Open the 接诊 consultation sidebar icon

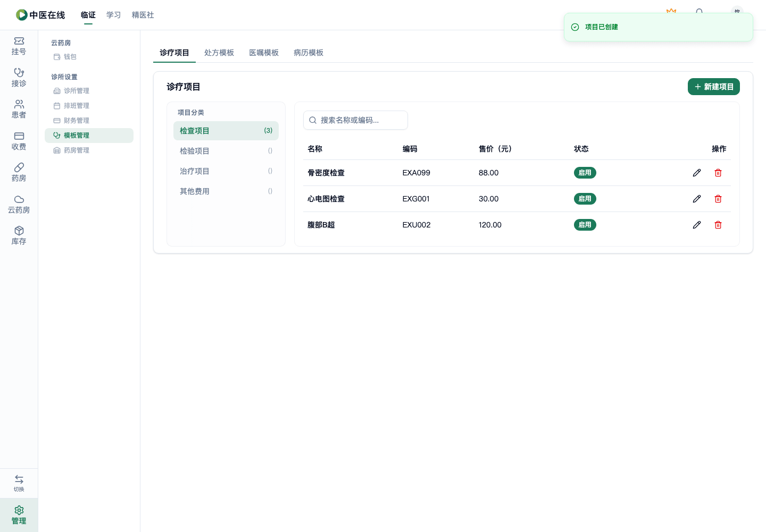click(x=19, y=78)
